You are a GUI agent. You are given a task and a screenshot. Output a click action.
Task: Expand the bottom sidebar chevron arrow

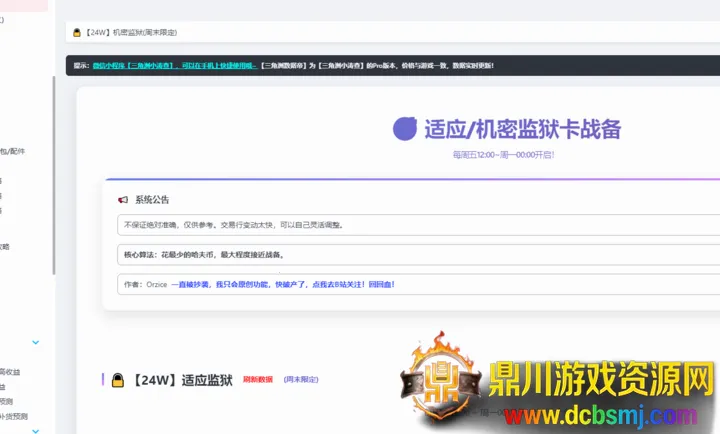point(36,430)
